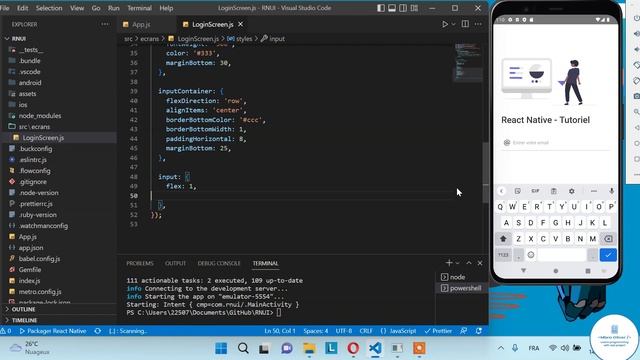Click the Prettier status bar item
Viewport: 640px width, 360px height.
[x=438, y=331]
